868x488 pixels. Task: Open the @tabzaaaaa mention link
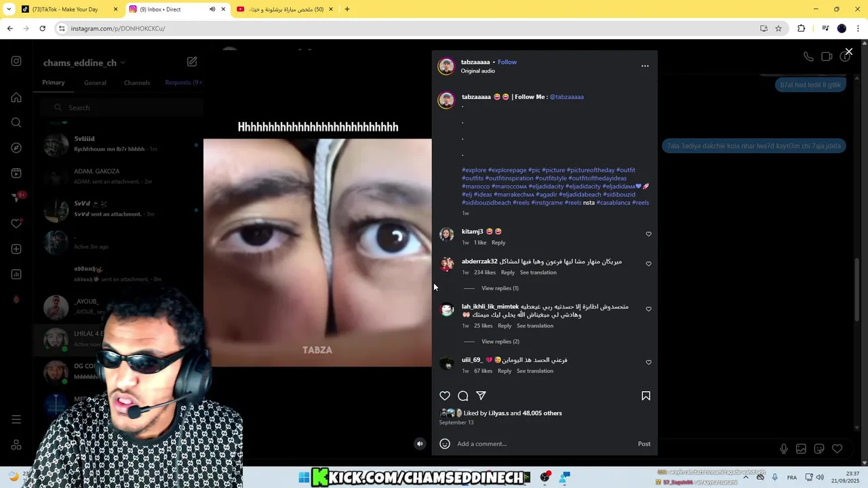point(566,97)
